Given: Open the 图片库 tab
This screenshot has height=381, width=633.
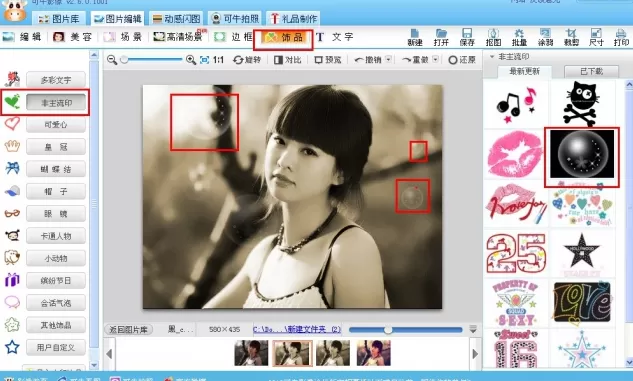Looking at the screenshot, I should click(x=59, y=19).
